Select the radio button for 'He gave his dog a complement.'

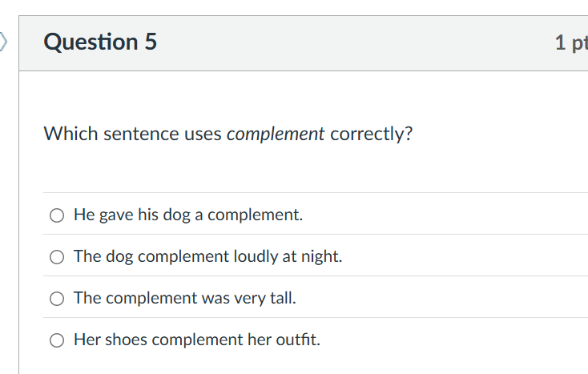coord(57,215)
